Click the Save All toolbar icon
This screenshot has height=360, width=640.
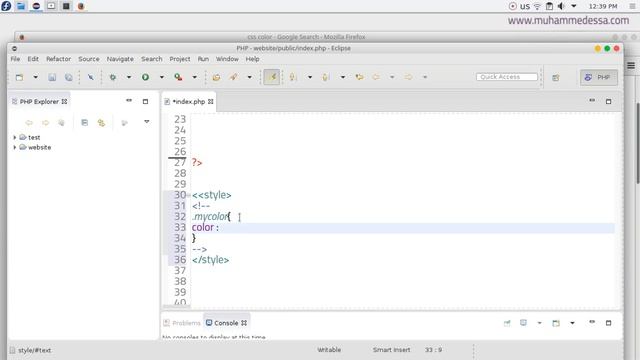(x=68, y=77)
